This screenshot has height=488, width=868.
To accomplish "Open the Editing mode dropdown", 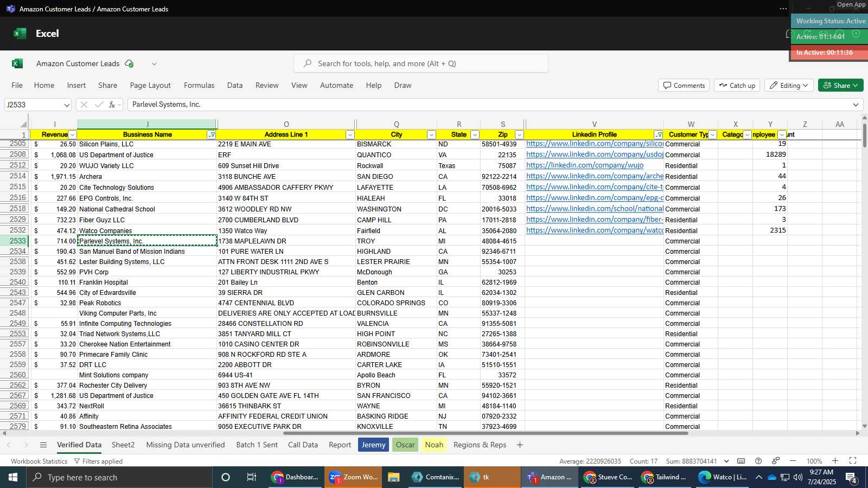I will (789, 85).
